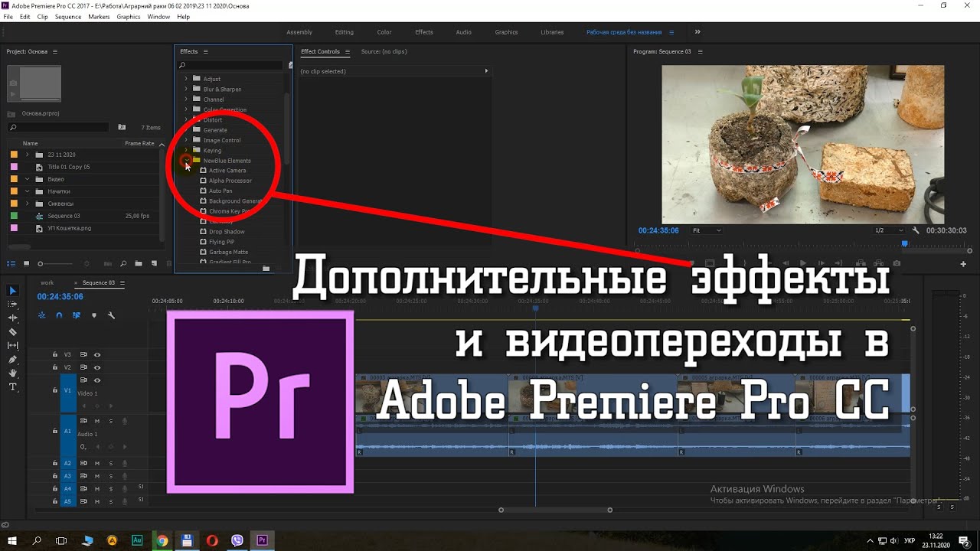Switch Project panel to list view
The width and height of the screenshot is (980, 551).
pos(11,263)
